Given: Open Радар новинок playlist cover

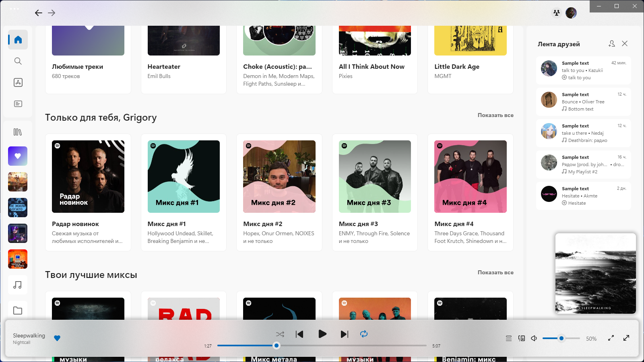Looking at the screenshot, I should (88, 177).
